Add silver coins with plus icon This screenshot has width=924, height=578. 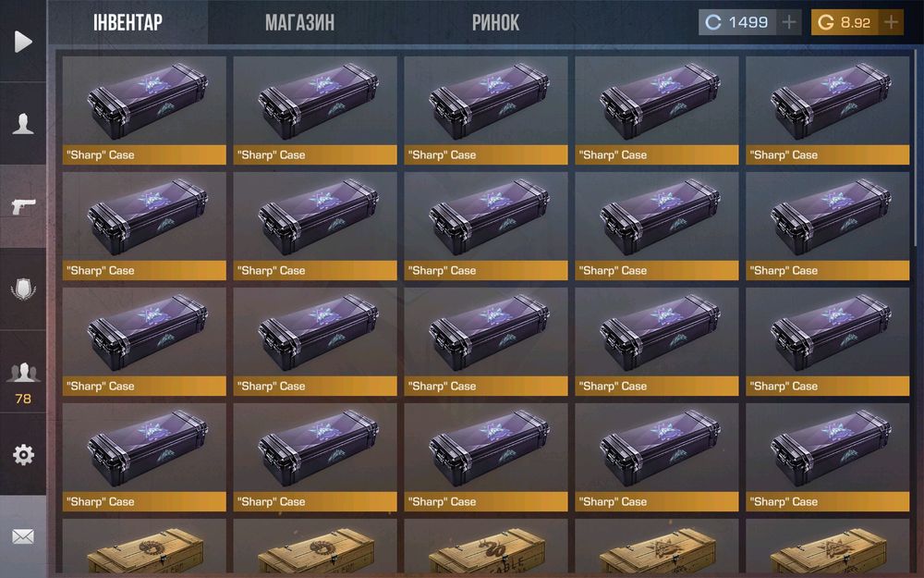click(788, 22)
